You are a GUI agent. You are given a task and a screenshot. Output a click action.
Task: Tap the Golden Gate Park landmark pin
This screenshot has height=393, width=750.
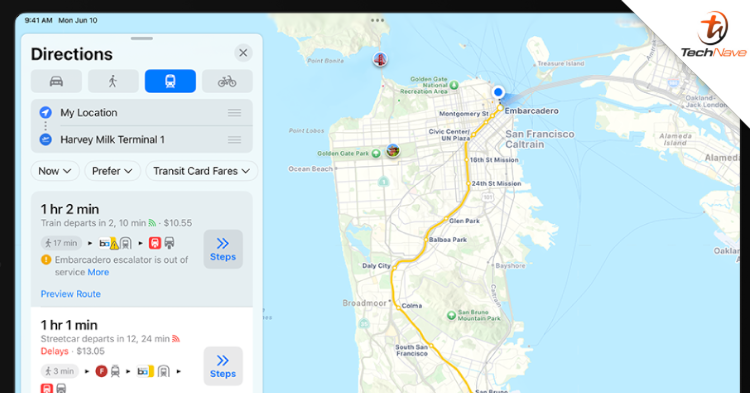(393, 151)
